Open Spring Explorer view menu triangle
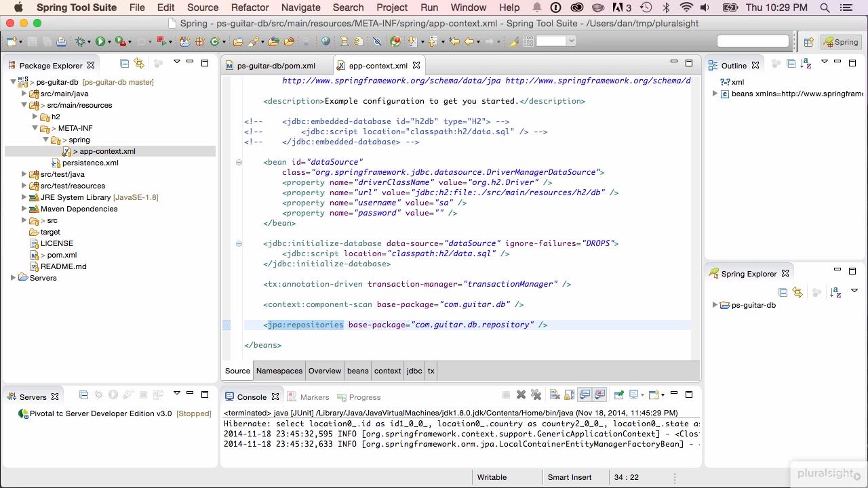 pyautogui.click(x=854, y=291)
